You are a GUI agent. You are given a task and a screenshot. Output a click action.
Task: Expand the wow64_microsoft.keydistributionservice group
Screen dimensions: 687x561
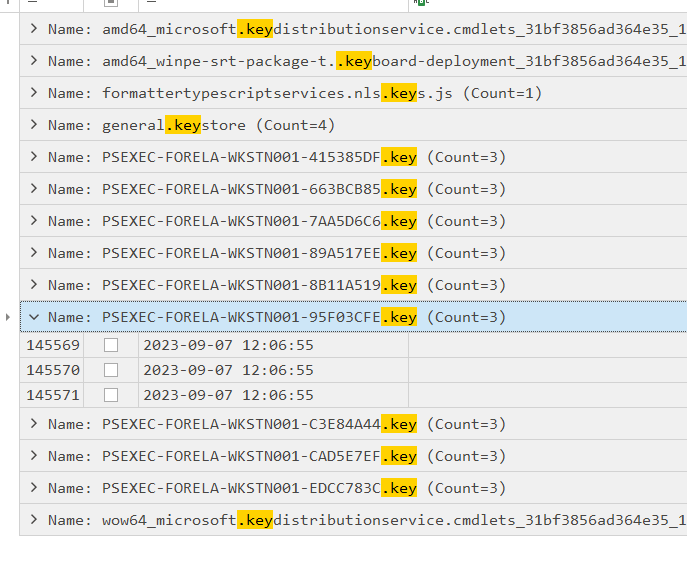point(34,520)
